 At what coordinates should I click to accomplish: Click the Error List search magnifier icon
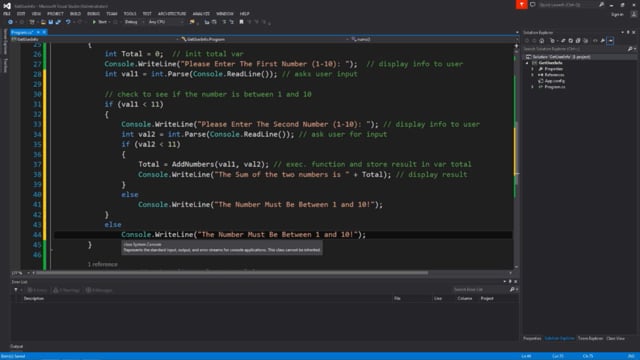click(512, 289)
